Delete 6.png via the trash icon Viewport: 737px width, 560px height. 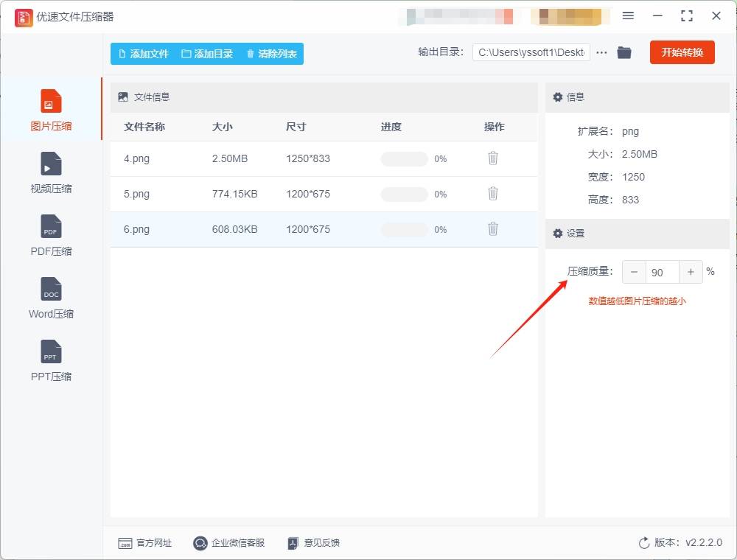tap(492, 229)
